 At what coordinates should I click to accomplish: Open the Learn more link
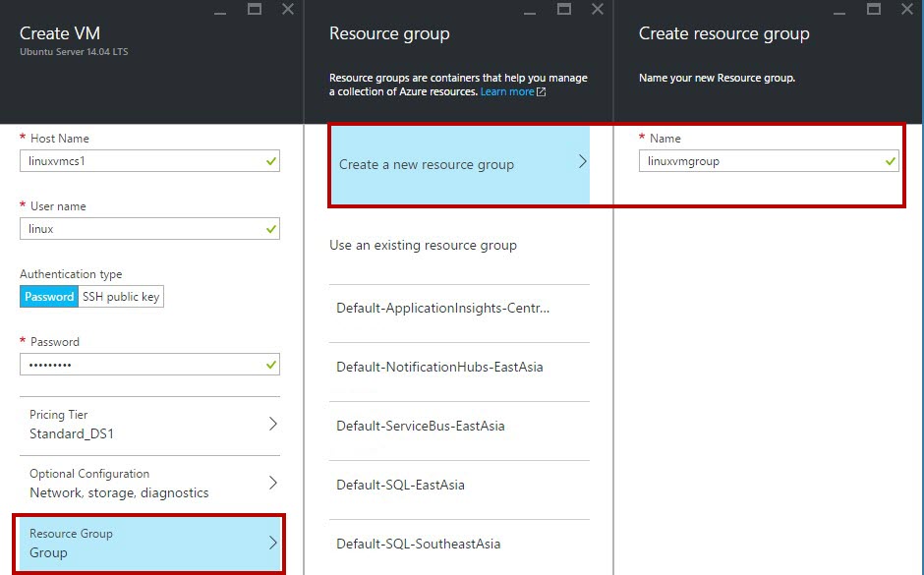[507, 92]
